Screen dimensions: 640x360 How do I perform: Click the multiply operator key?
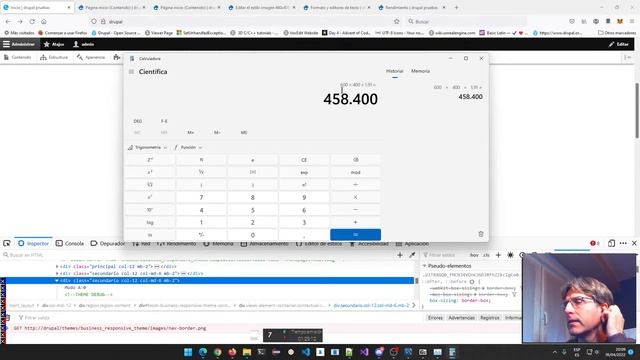(x=356, y=197)
